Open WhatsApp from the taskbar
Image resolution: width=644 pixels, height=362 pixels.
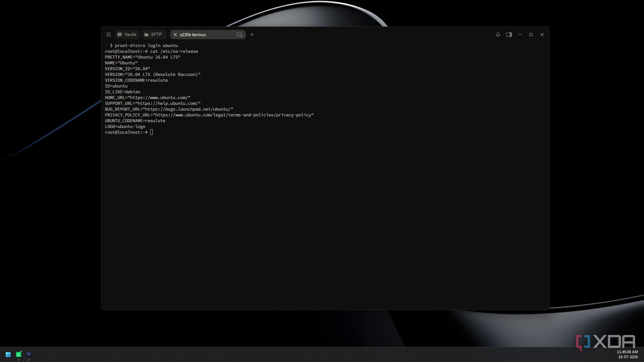coord(19,354)
